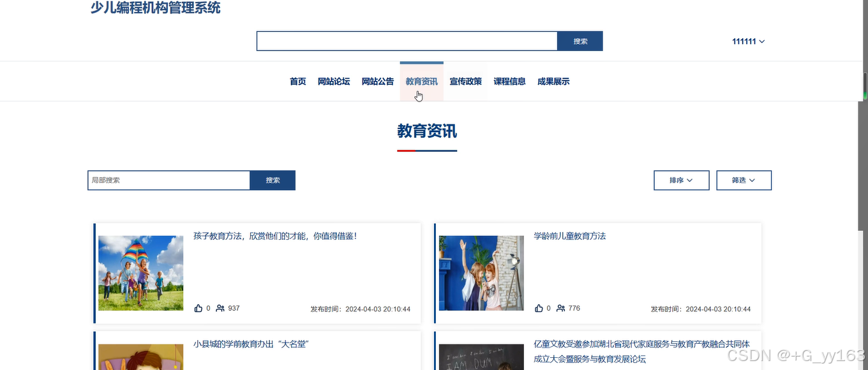Open article 亿童文教受邀参加湖北省现代家庭服务
This screenshot has width=868, height=370.
coord(641,352)
